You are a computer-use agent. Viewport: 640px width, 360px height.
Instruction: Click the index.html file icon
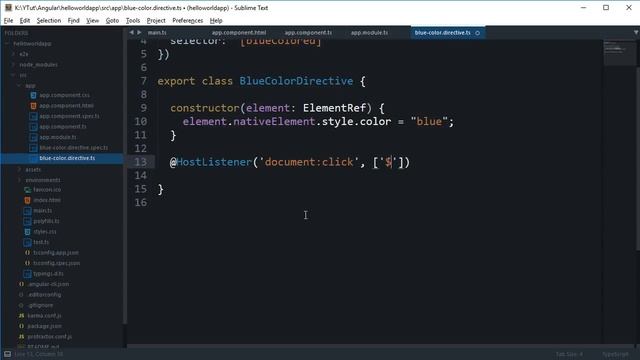click(x=27, y=200)
